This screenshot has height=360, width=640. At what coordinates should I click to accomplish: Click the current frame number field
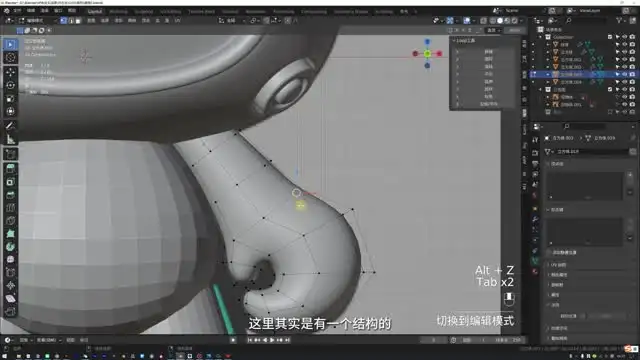click(x=433, y=340)
